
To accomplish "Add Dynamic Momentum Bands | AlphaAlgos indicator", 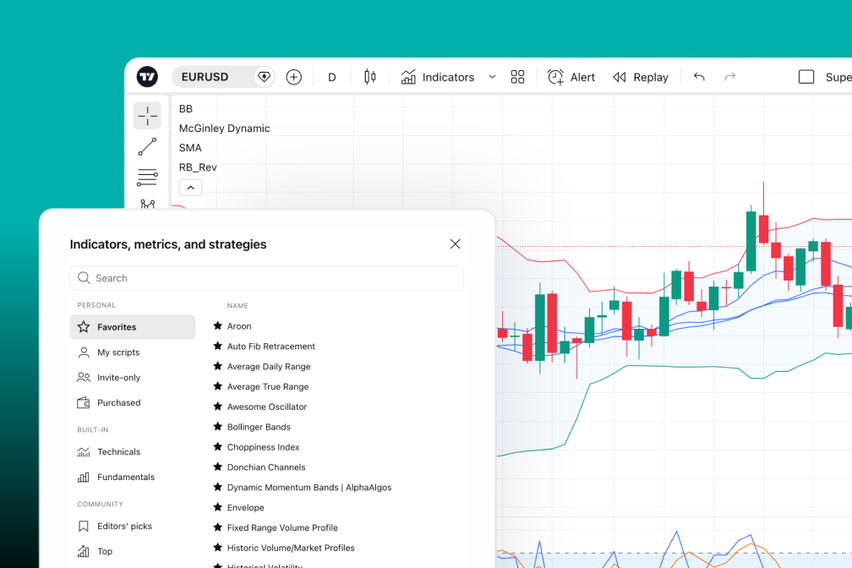I will coord(309,487).
